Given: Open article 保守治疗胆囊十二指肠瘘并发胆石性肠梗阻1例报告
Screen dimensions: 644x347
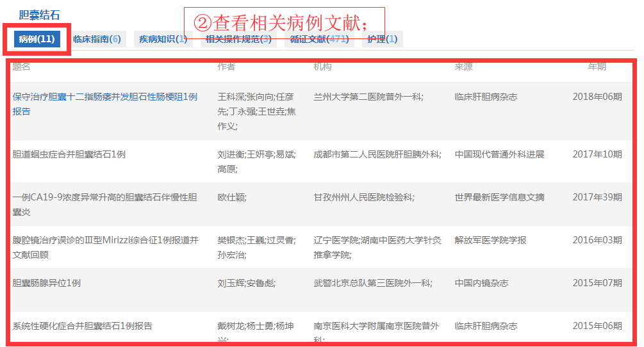Looking at the screenshot, I should point(105,104).
